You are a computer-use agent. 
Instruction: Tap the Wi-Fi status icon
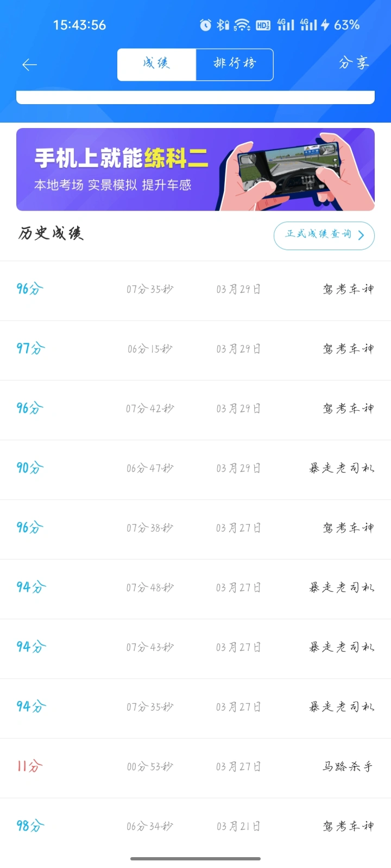tap(242, 25)
